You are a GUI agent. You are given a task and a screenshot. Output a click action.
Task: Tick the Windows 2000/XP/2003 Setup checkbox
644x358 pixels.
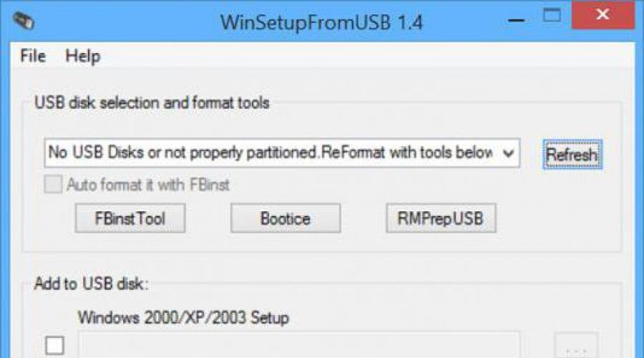[x=54, y=345]
